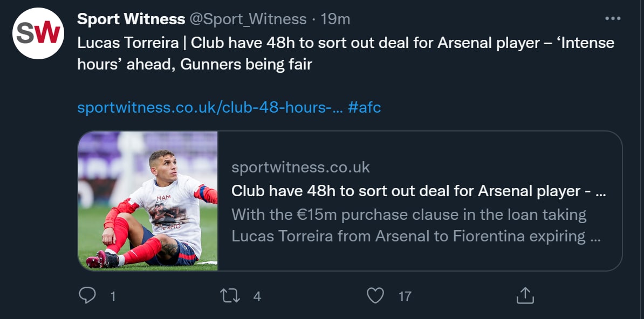Click the #afc hashtag
Screen dimensions: 644x319
[365, 107]
